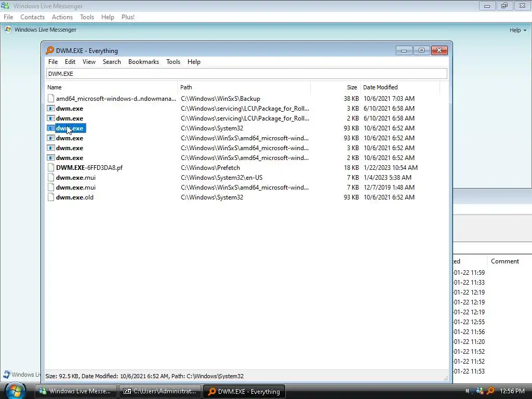Click path C:\Windows\WinSxS\Backup
Image resolution: width=532 pixels, height=399 pixels.
point(220,99)
